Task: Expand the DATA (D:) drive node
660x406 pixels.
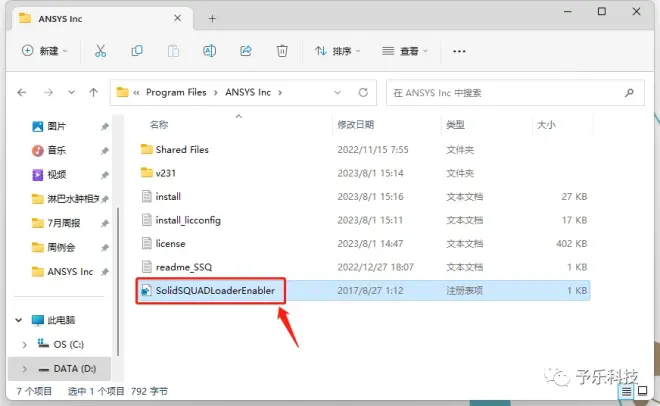Action: [24, 369]
